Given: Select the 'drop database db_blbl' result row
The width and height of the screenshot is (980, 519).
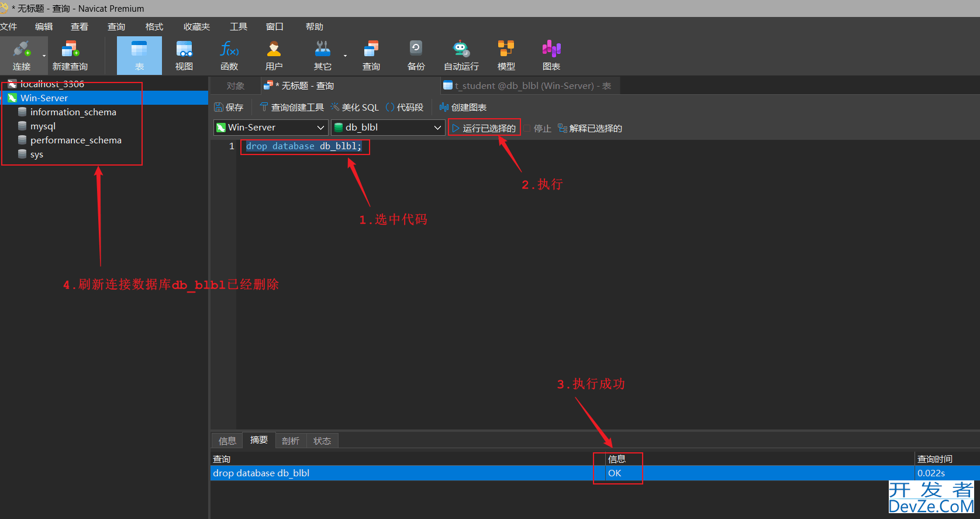Looking at the screenshot, I should point(595,473).
